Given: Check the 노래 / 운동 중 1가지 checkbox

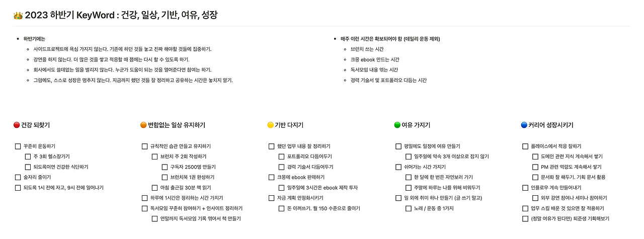Looking at the screenshot, I should (x=409, y=208).
